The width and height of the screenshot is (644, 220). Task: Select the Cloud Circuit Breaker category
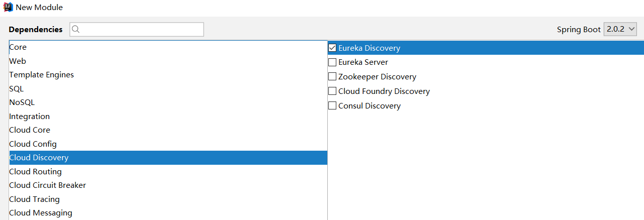pos(47,185)
